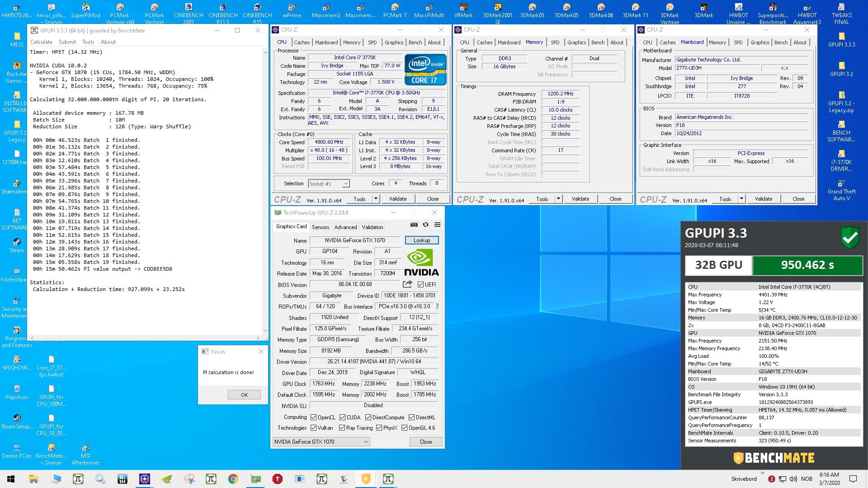Open the Steam desktop shortcut
Screen dimensions: 868x488
point(17,244)
